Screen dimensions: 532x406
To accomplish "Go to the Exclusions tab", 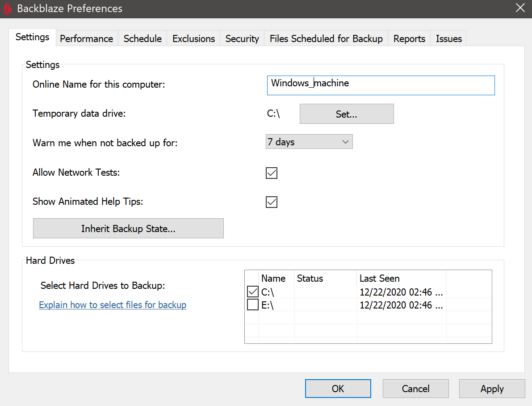I will pyautogui.click(x=193, y=38).
